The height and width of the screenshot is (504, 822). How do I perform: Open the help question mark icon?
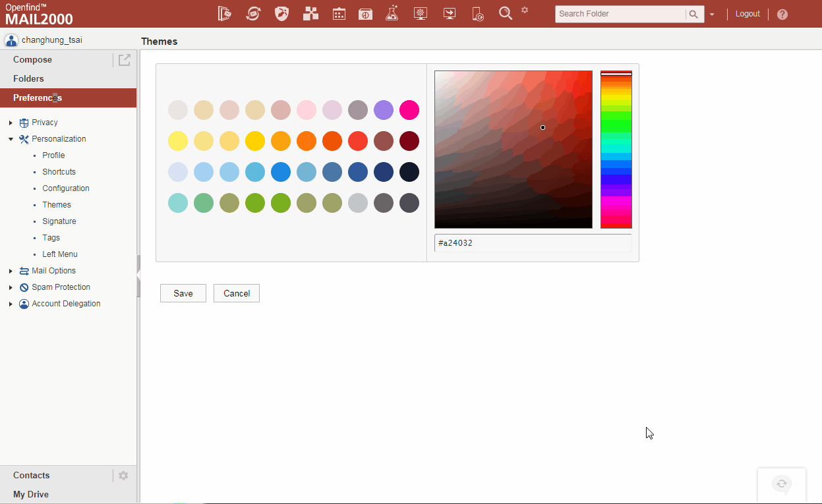point(782,14)
